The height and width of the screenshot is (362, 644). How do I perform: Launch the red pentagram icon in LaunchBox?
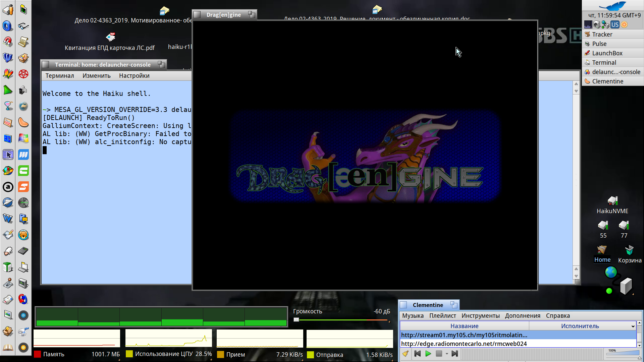point(23,74)
